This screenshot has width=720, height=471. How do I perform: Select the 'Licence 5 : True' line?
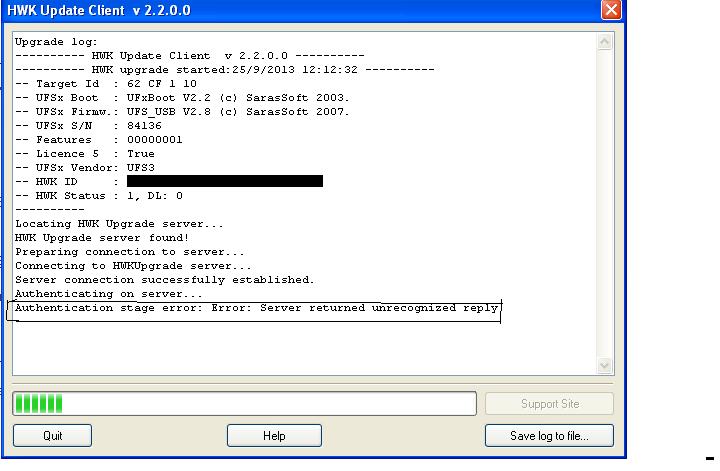coord(84,154)
